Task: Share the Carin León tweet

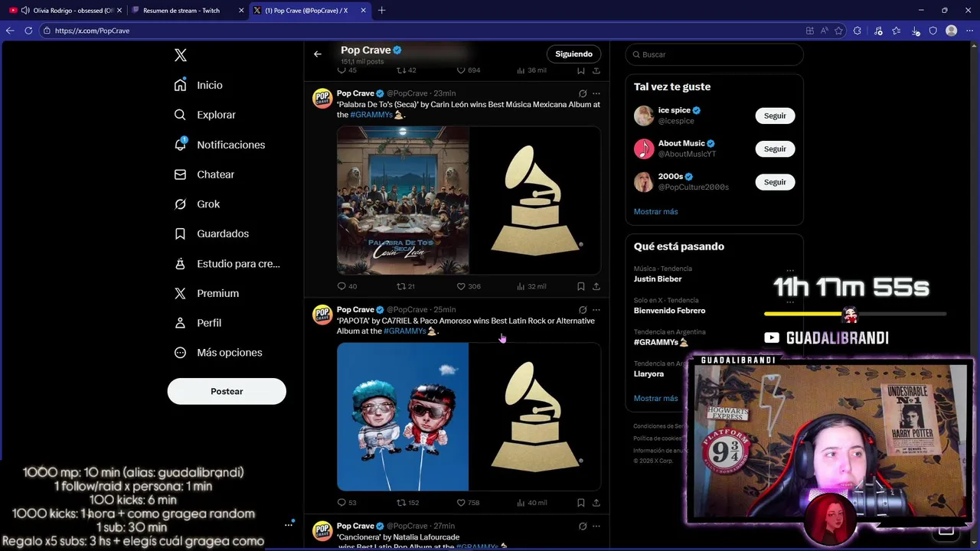Action: pyautogui.click(x=596, y=286)
